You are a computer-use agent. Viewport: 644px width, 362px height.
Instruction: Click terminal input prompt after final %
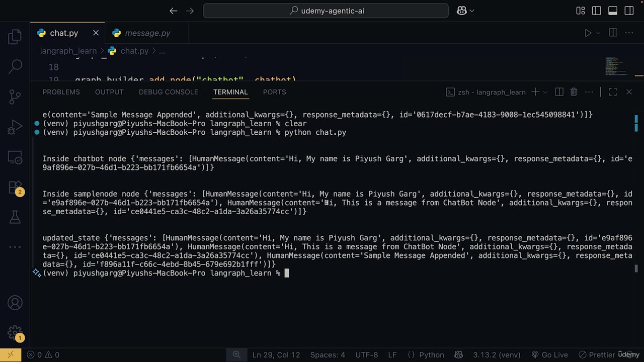pos(287,273)
